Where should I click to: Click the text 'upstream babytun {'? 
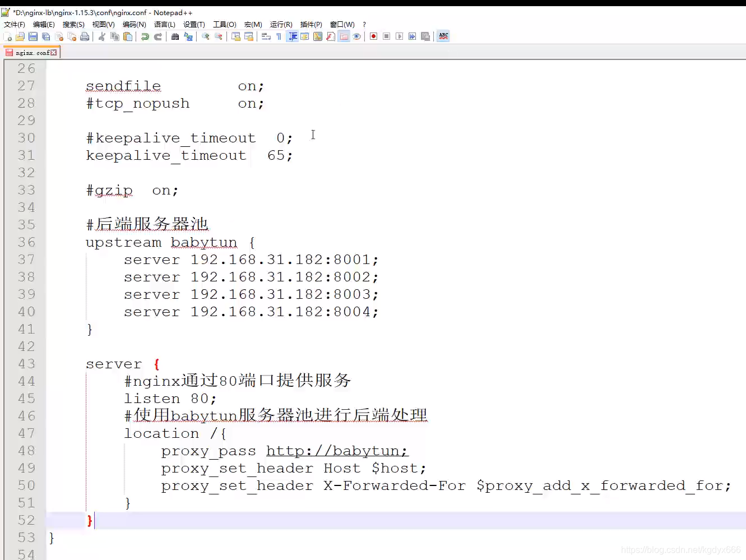pos(170,242)
